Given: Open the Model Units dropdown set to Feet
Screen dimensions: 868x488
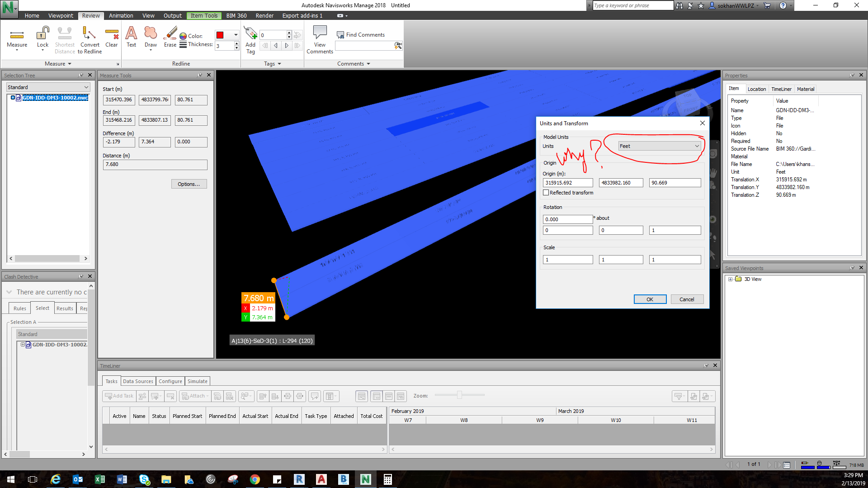Looking at the screenshot, I should click(x=659, y=146).
